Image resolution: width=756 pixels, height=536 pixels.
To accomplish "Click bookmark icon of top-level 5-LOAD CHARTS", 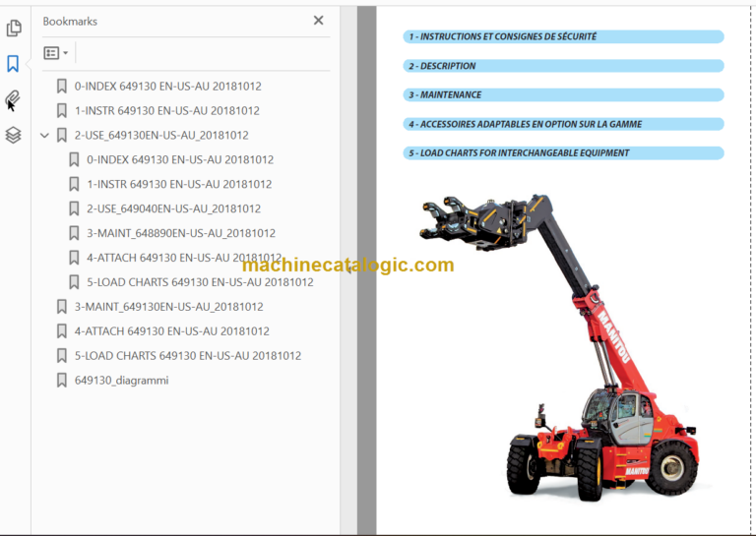I will 62,356.
